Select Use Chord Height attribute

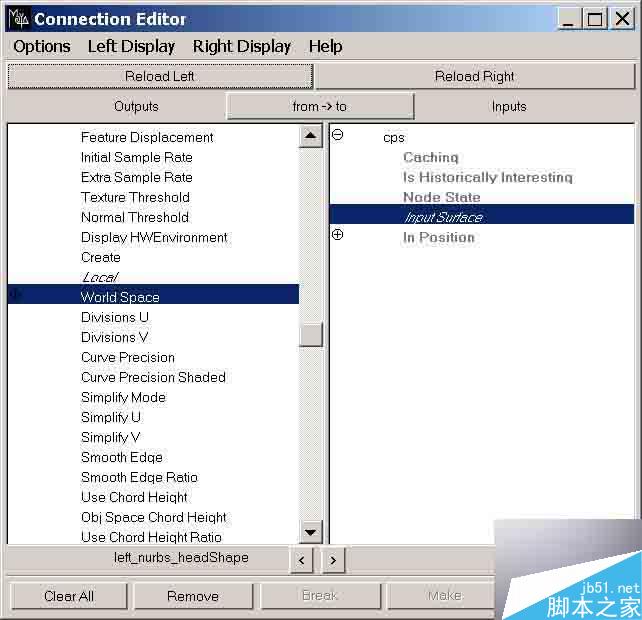(x=134, y=498)
